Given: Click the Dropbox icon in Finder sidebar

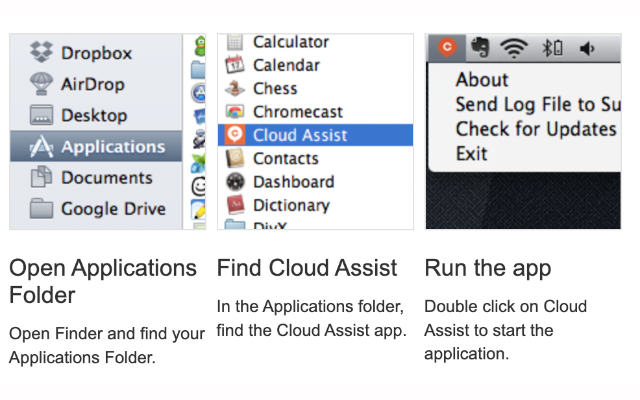Looking at the screenshot, I should click(41, 52).
